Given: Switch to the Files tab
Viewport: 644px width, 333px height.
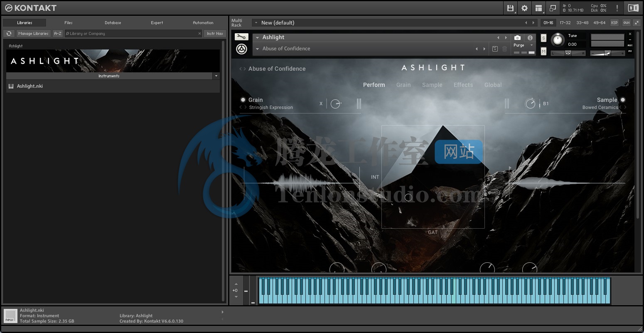Looking at the screenshot, I should point(69,22).
